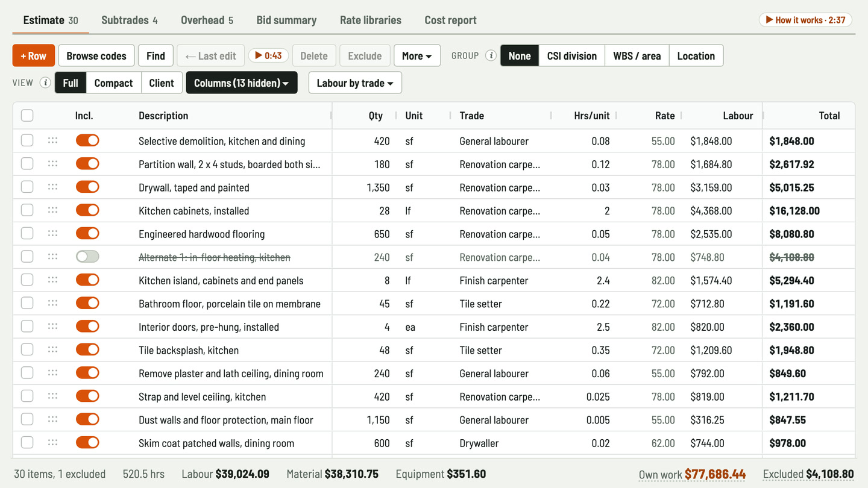868x488 pixels.
Task: Open the Cost report tab
Action: tap(451, 20)
